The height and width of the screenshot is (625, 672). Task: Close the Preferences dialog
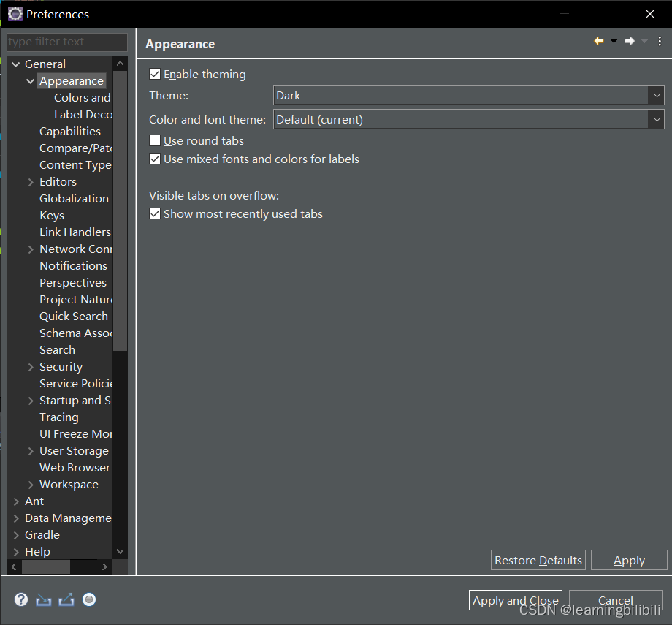tap(649, 14)
